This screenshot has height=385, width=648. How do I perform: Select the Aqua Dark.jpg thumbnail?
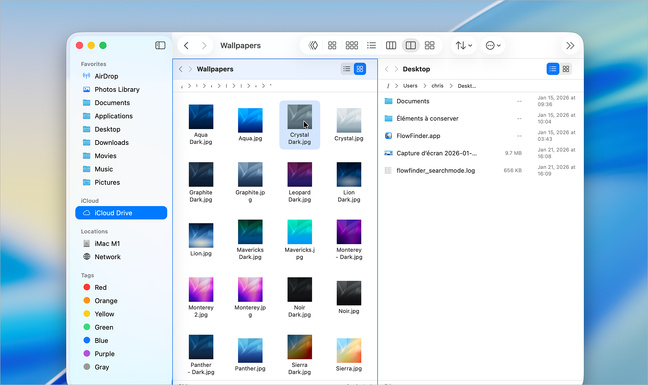[201, 117]
